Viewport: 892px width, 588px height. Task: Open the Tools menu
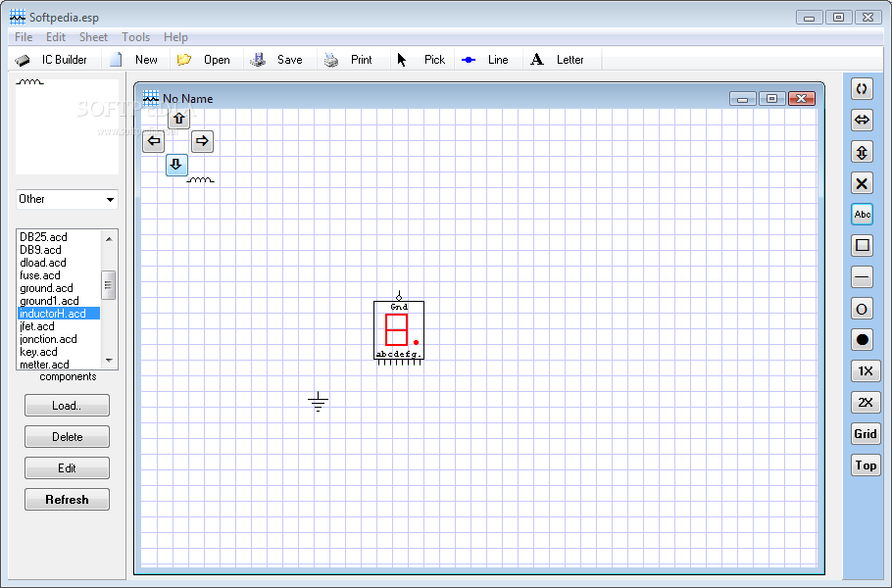[x=135, y=37]
